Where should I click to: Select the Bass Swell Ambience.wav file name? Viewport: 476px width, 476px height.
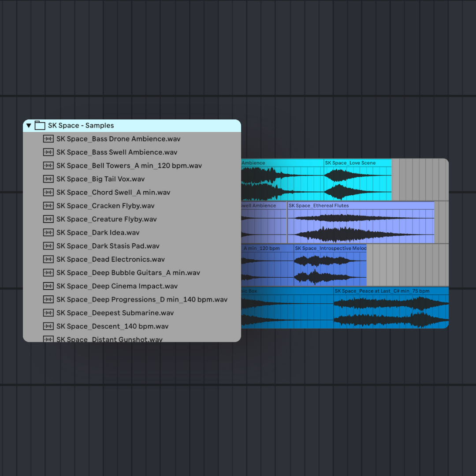(x=117, y=152)
